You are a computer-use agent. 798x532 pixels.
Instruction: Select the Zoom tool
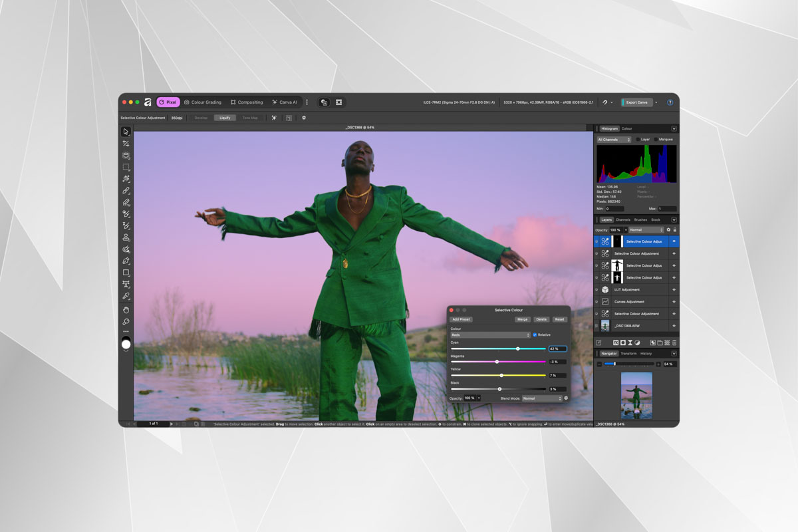126,320
